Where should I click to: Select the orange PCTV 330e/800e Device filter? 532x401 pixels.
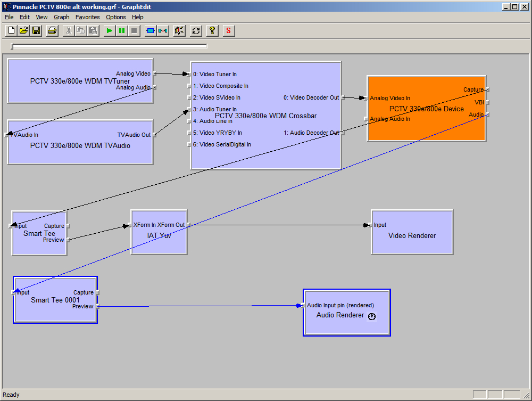[426, 109]
